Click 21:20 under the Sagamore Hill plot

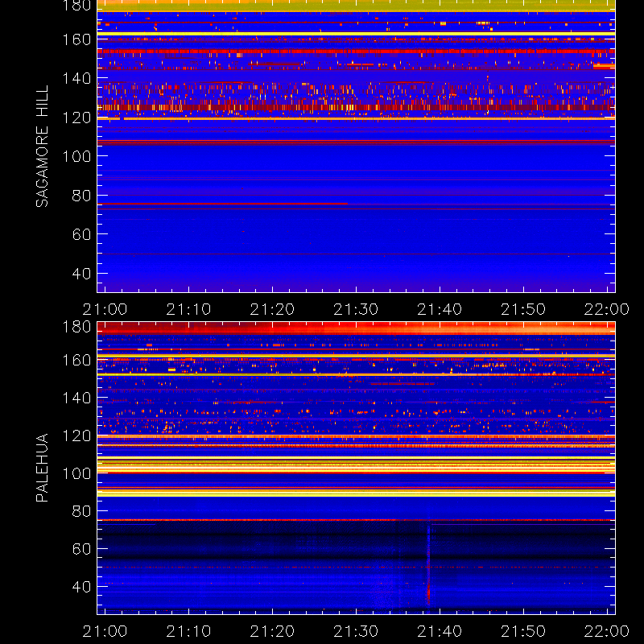[x=272, y=309]
